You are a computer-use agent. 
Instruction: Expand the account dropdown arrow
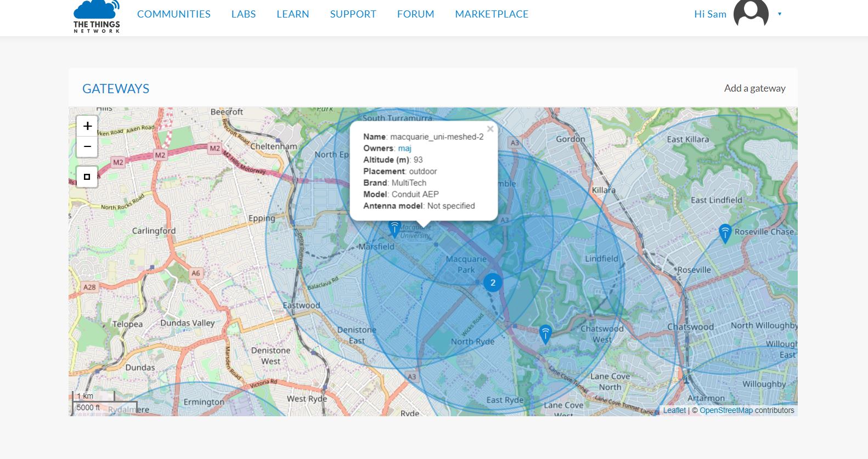[x=780, y=14]
